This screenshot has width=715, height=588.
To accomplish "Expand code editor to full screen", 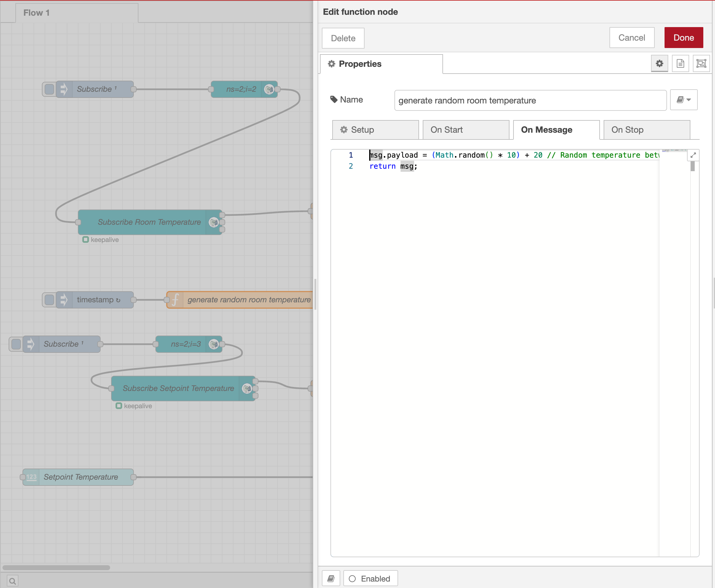I will pyautogui.click(x=693, y=155).
